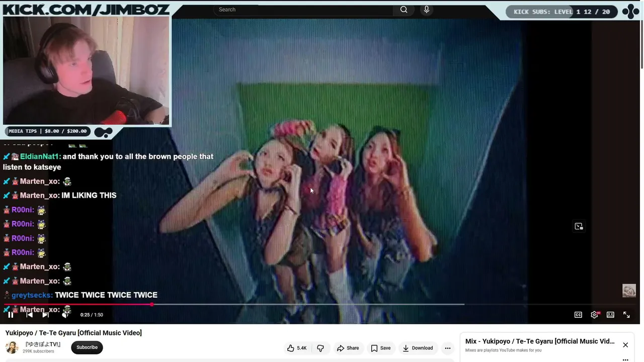Viewport: 644px width, 362px height.
Task: Click inside the YouTube search field
Action: coord(303,10)
